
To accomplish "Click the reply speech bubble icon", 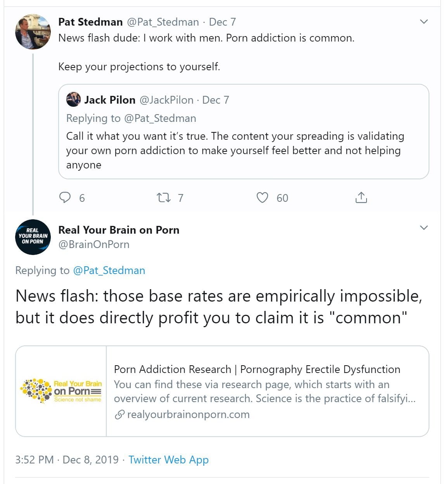I will pyautogui.click(x=65, y=198).
